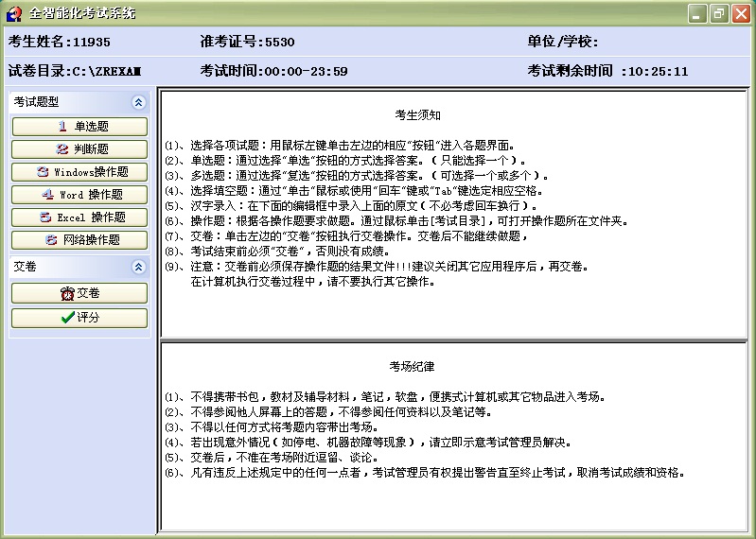The image size is (756, 539).
Task: Collapse the 交卷 panel chevron
Action: [x=138, y=267]
